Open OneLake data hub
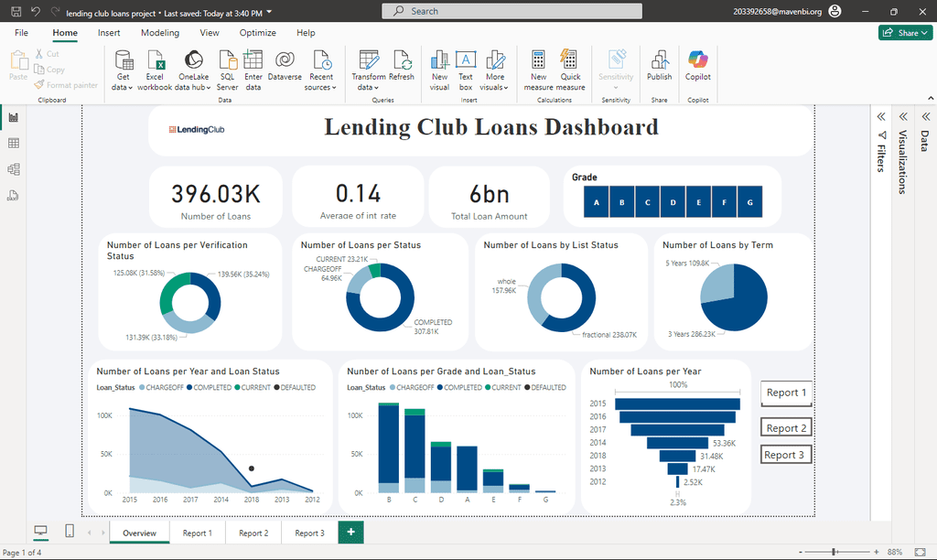 [x=193, y=70]
